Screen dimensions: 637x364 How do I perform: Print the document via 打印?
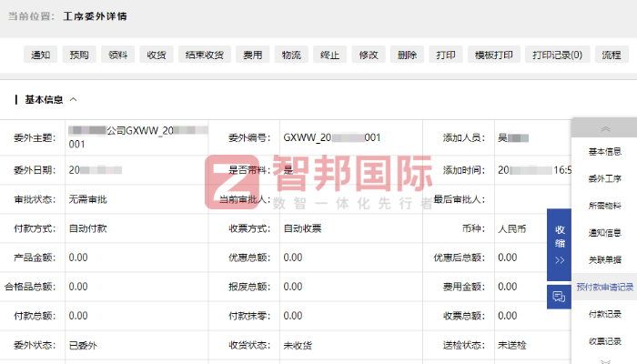(445, 55)
